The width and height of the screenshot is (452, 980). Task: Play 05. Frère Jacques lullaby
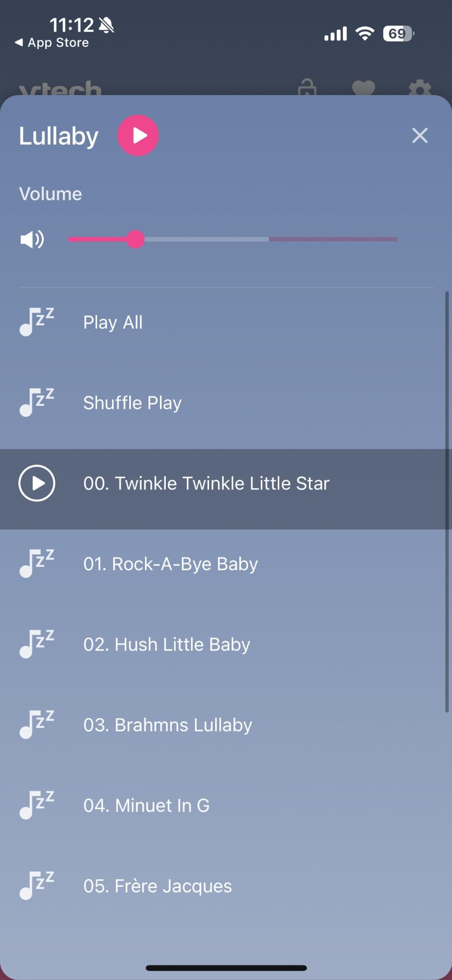(x=226, y=886)
